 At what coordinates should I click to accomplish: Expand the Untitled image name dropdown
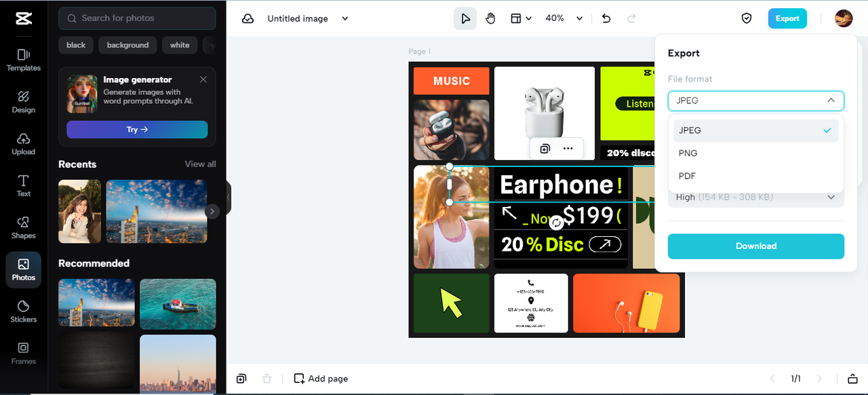pyautogui.click(x=344, y=18)
